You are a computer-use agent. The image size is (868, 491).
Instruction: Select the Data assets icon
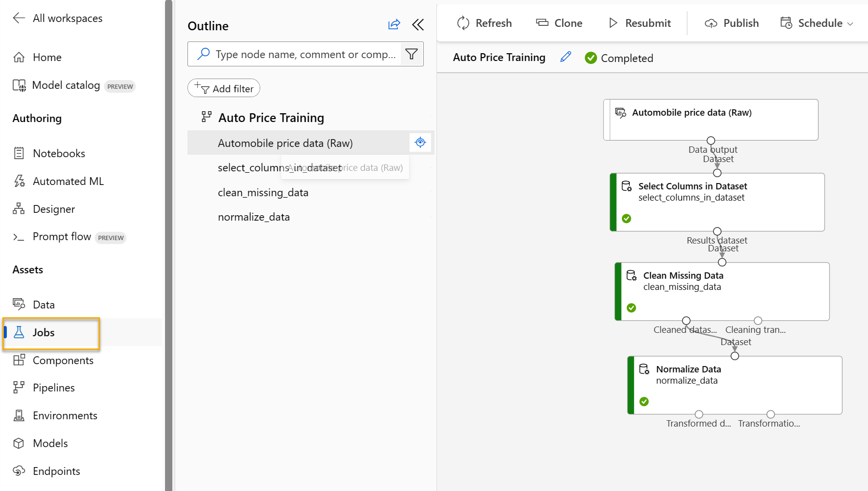(x=19, y=304)
